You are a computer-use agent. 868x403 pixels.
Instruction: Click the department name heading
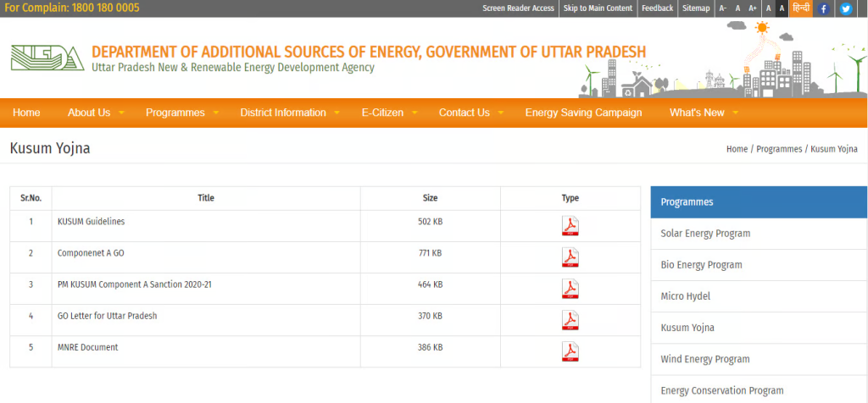(369, 52)
